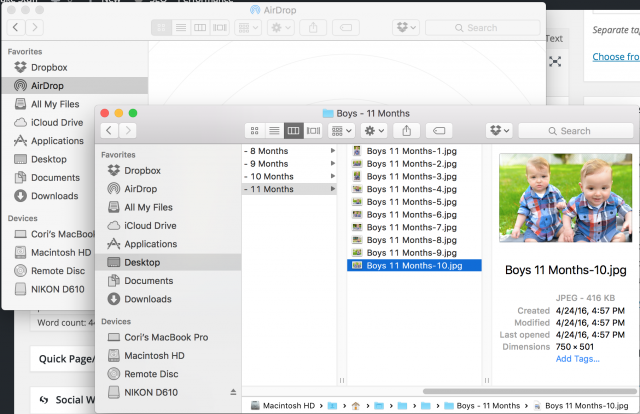
Task: Click Search field in Boys - 11 Months window
Action: [x=576, y=131]
